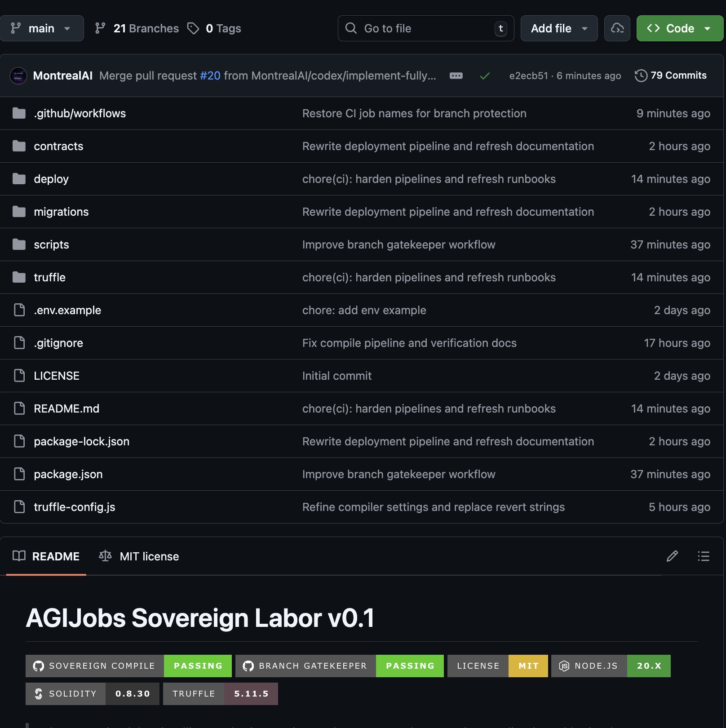Open 'Initial commit' commit message
Viewport: 726px width, 728px height.
click(x=337, y=376)
